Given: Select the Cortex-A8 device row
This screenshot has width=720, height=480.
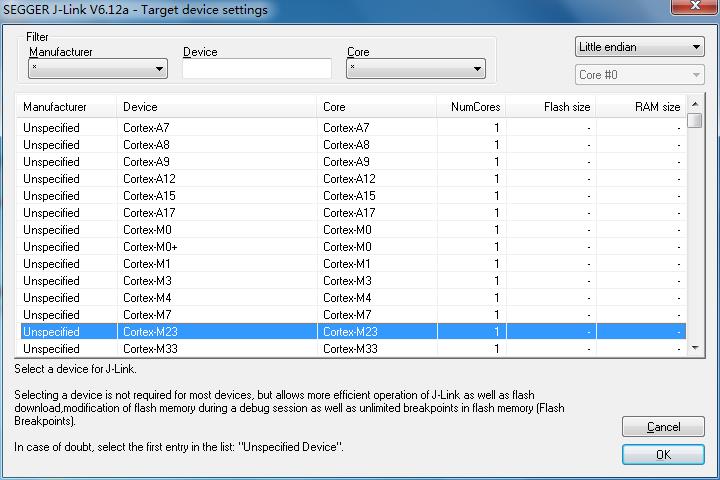Looking at the screenshot, I should (351, 145).
